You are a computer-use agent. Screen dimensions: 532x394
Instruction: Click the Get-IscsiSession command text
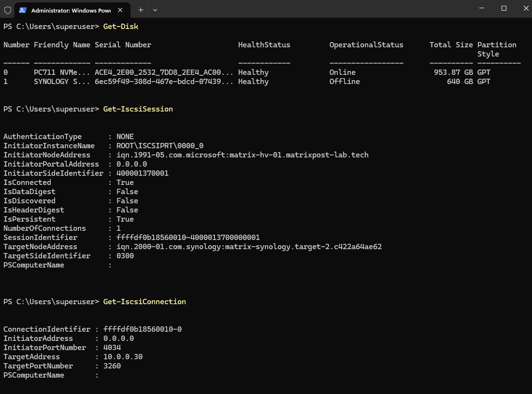coord(138,109)
